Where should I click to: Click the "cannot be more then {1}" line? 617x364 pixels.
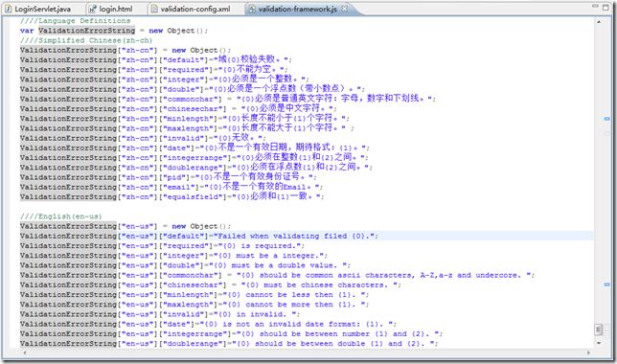(194, 305)
